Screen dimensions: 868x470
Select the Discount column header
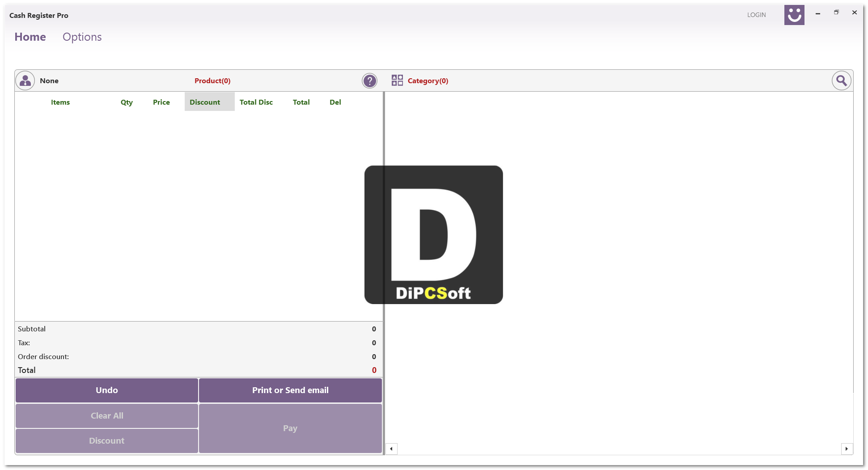click(x=209, y=102)
